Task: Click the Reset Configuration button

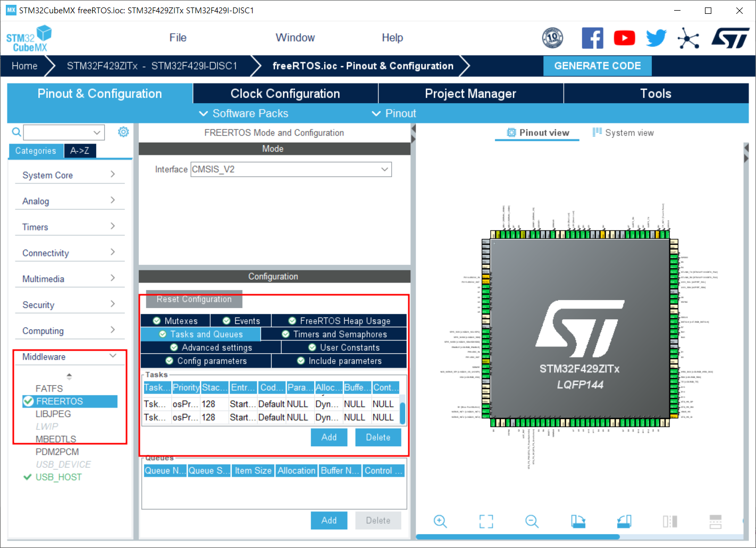Action: click(x=194, y=299)
